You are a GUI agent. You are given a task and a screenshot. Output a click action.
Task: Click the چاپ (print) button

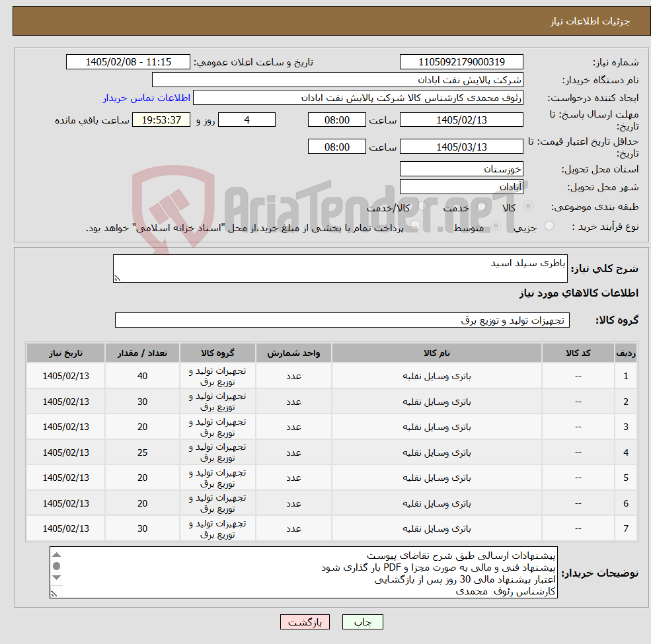click(362, 622)
